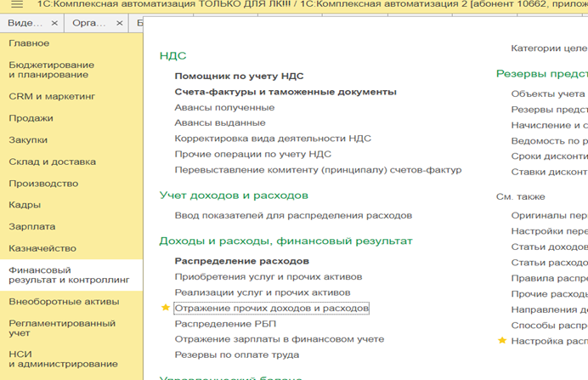Open НСИ и администрирование section
Viewport: 588px width, 380px height.
(x=64, y=359)
